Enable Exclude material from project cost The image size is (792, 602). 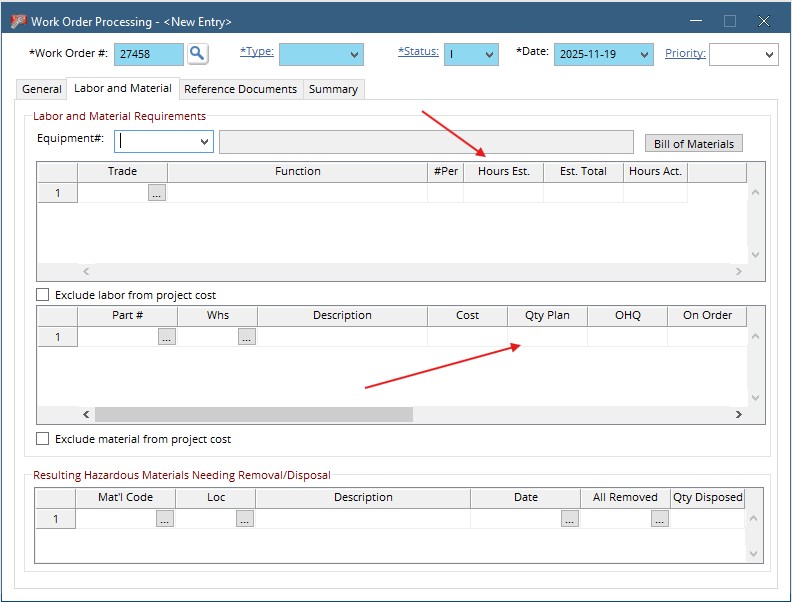tap(42, 439)
